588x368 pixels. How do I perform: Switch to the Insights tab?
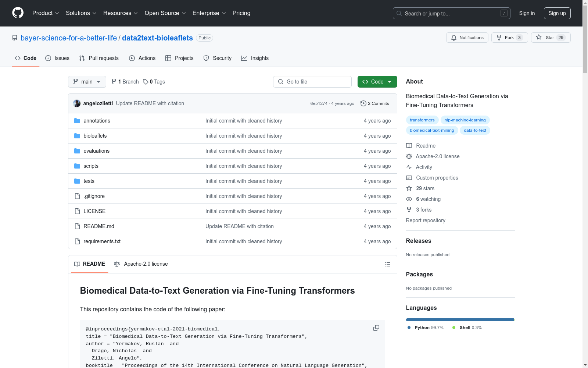coord(255,58)
